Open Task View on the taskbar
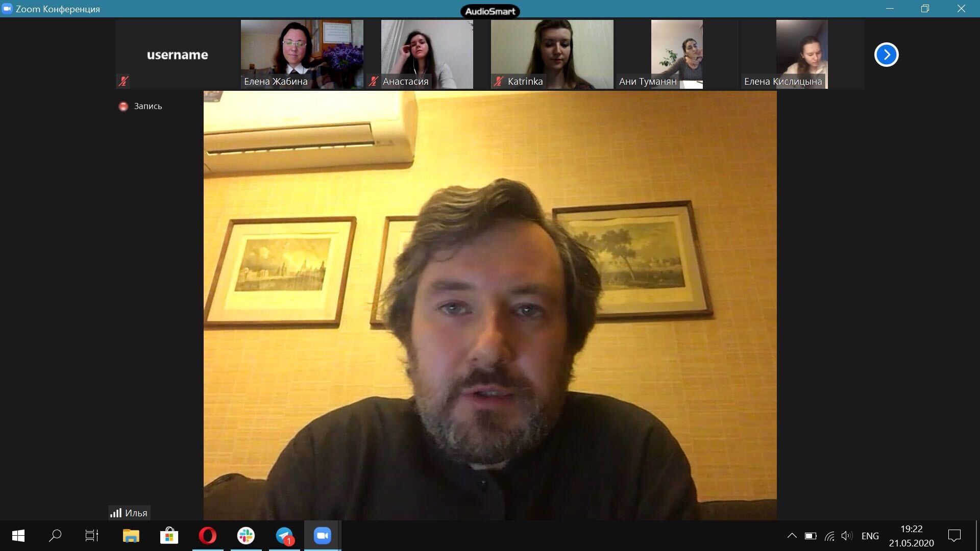 (92, 536)
